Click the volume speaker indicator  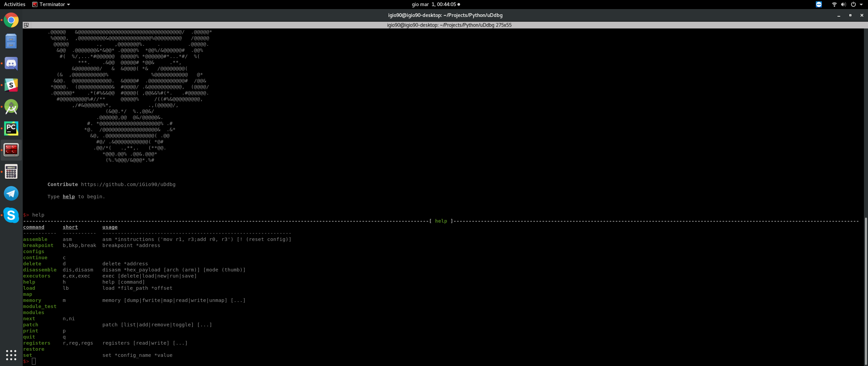[843, 4]
